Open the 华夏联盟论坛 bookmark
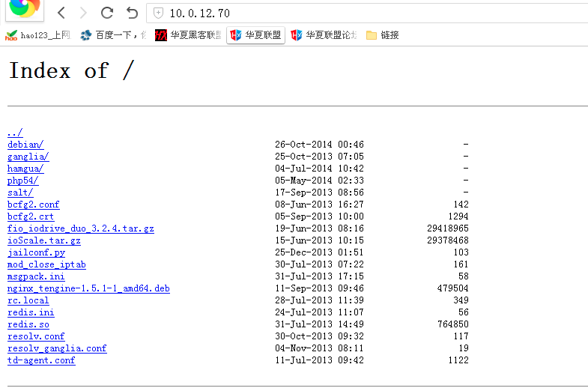This screenshot has width=588, height=391. (x=324, y=35)
